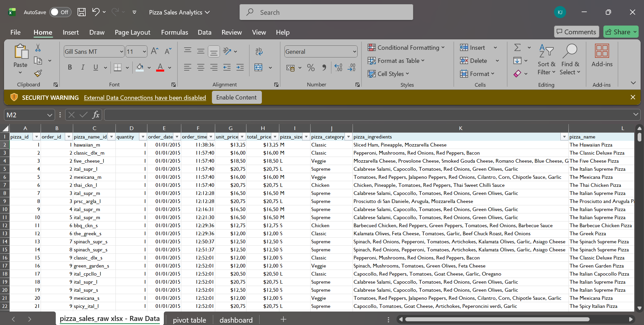The image size is (644, 325).
Task: Select the Find & Select icon
Action: coord(570,60)
